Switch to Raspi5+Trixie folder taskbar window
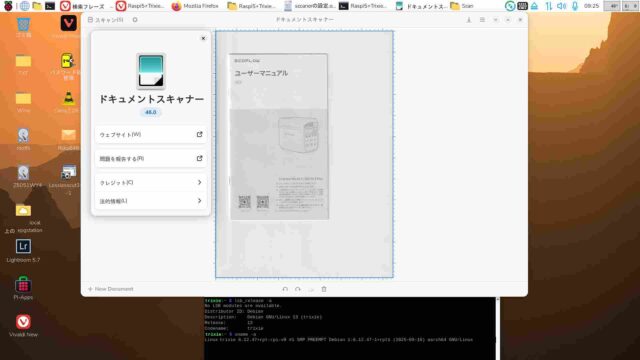 coord(251,6)
